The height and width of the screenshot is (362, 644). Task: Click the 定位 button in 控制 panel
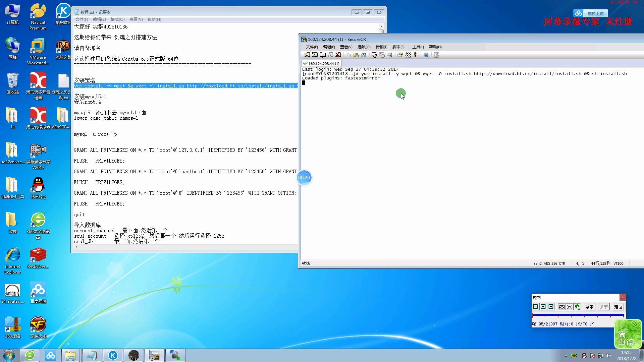[x=618, y=307]
